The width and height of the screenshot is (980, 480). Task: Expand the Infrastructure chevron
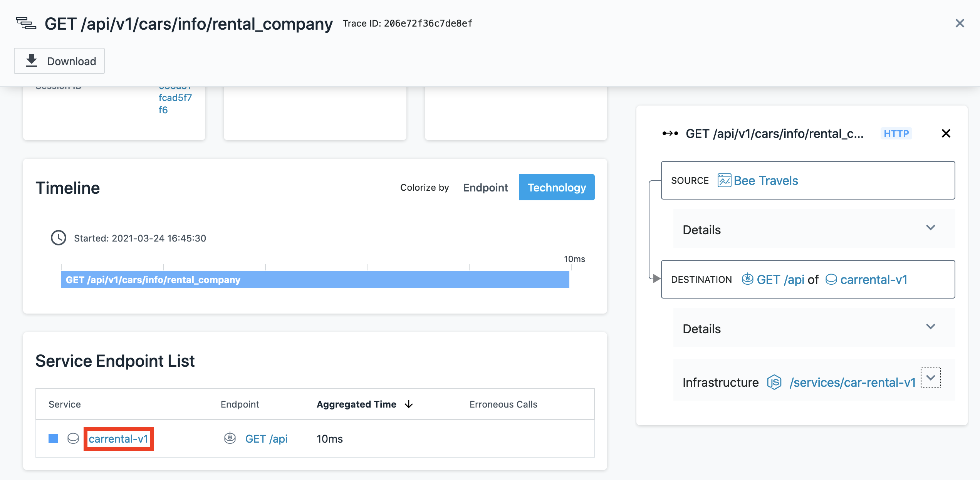pos(930,378)
